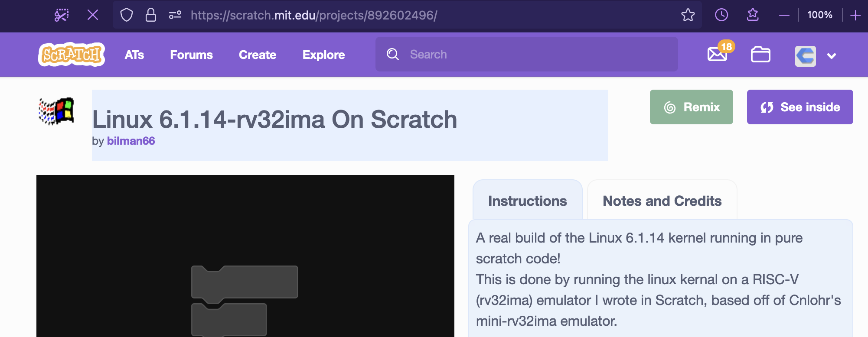Image resolution: width=868 pixels, height=337 pixels.
Task: Open My Stuff folder icon
Action: [x=760, y=55]
